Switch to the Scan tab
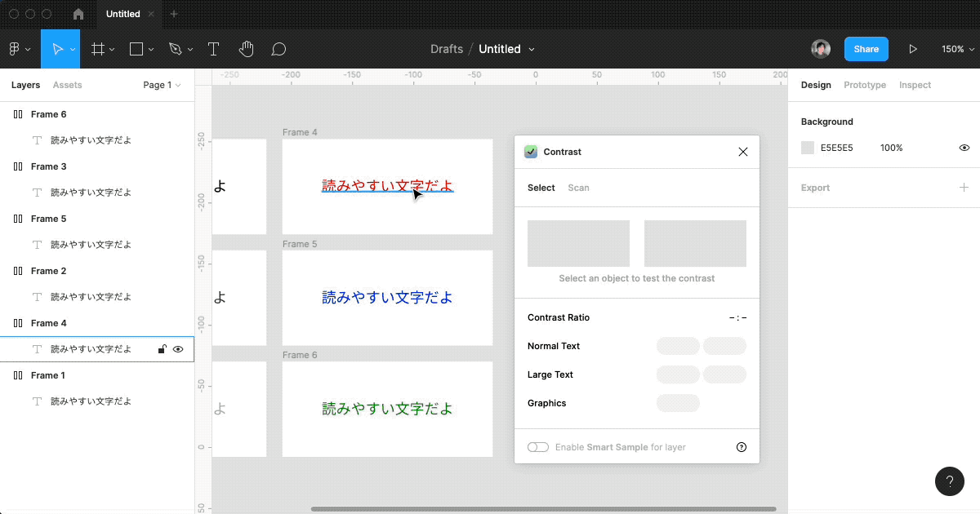 point(578,188)
